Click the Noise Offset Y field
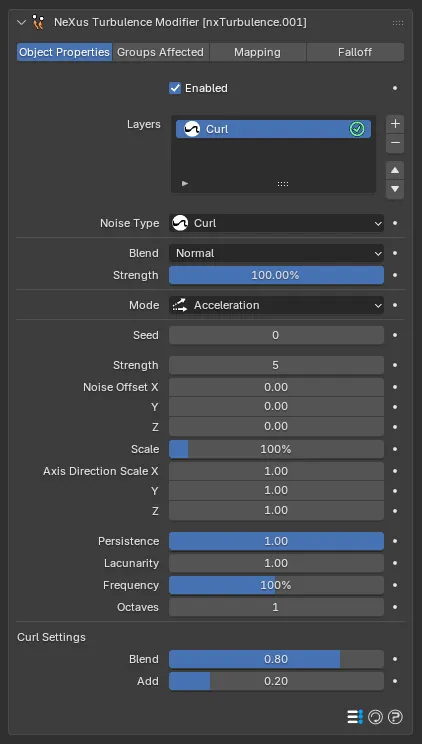The width and height of the screenshot is (422, 744). pos(276,407)
